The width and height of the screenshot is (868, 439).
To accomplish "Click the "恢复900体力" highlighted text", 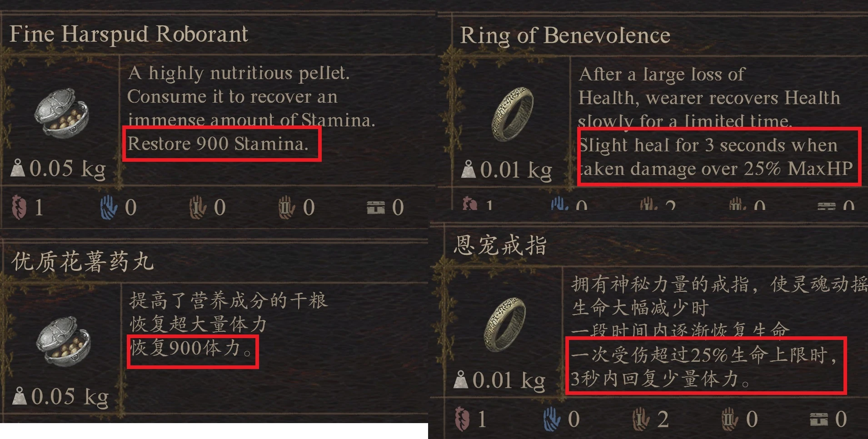I will (191, 349).
